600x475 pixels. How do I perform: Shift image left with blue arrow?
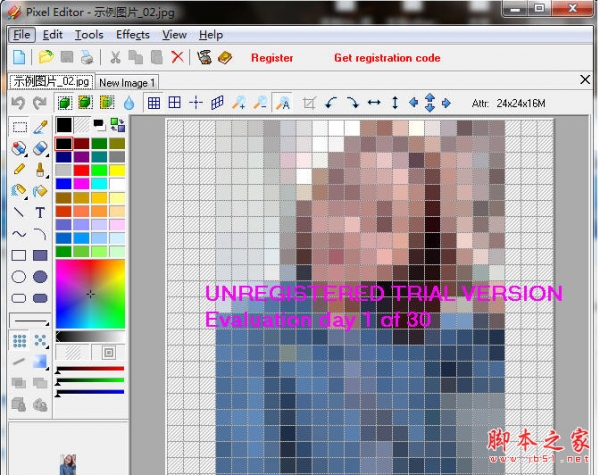413,103
